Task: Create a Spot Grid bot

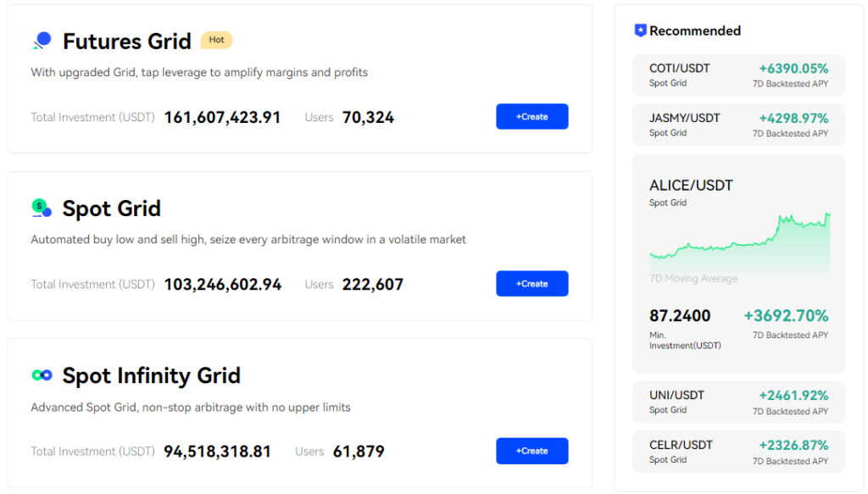Action: click(531, 283)
